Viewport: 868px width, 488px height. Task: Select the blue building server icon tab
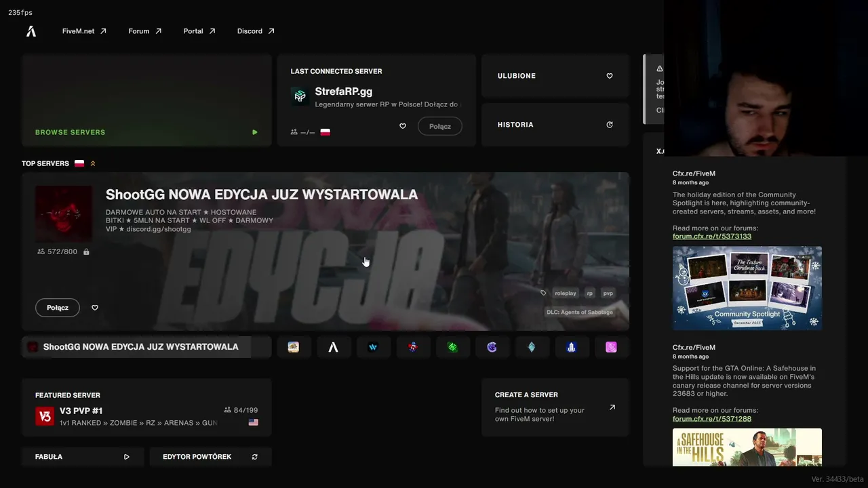[x=571, y=347]
